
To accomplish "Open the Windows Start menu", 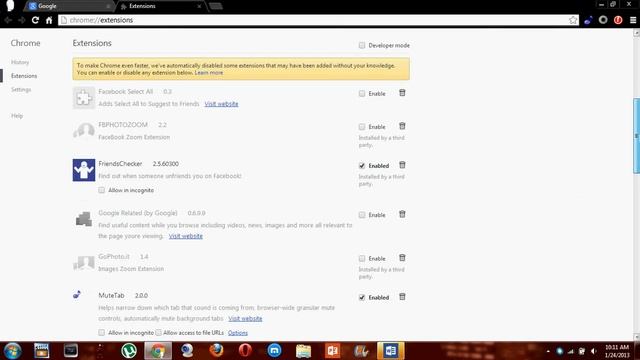I will (x=12, y=351).
